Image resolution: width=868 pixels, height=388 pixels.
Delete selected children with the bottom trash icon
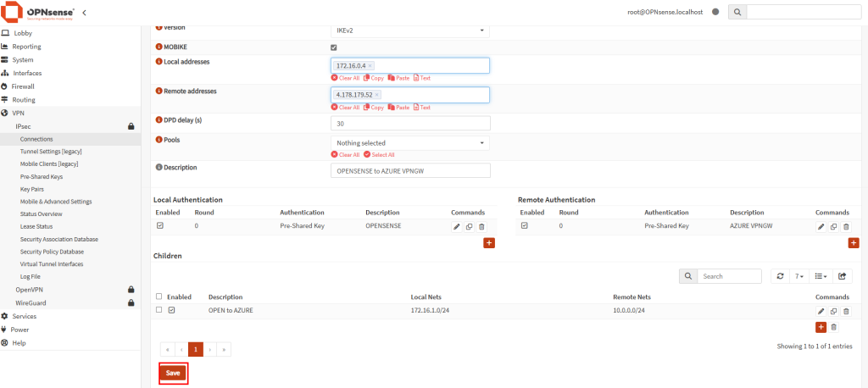pos(834,327)
